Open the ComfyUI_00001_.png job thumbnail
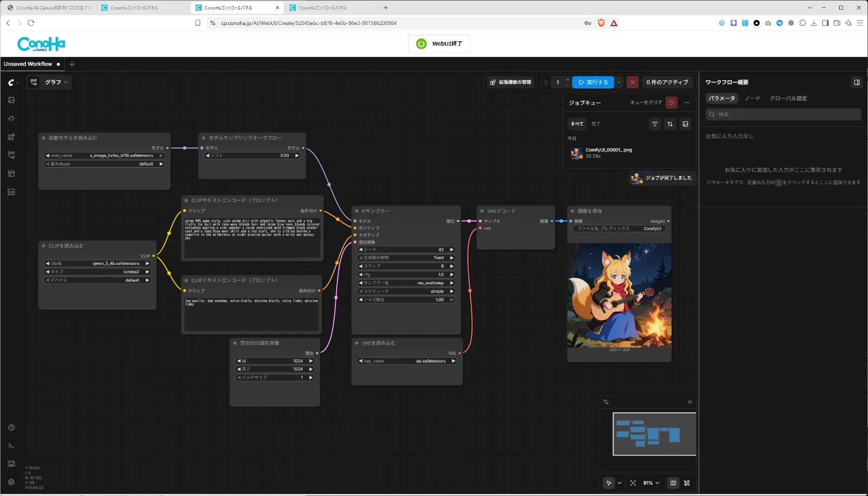Viewport: 868px width, 496px height. [576, 154]
